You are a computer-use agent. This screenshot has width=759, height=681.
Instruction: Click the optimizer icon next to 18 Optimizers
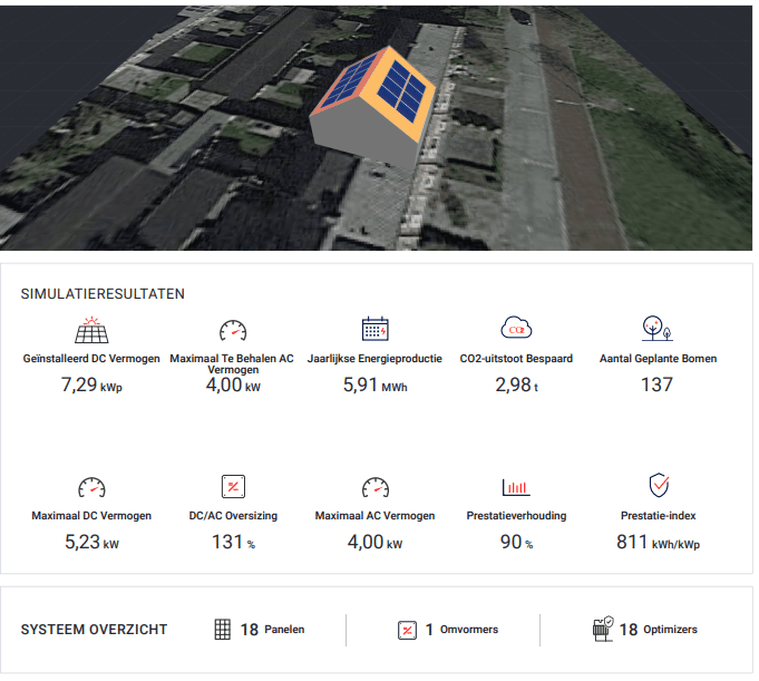pos(603,629)
